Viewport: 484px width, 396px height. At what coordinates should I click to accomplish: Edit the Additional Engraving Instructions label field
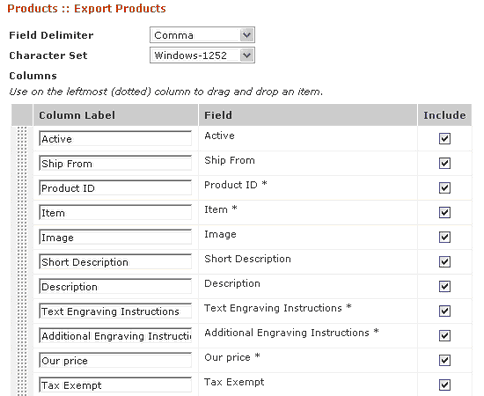115,336
